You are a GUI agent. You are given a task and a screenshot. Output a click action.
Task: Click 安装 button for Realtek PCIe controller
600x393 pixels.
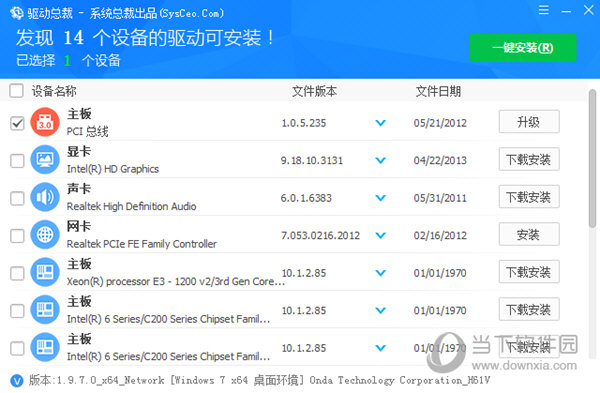pyautogui.click(x=529, y=234)
